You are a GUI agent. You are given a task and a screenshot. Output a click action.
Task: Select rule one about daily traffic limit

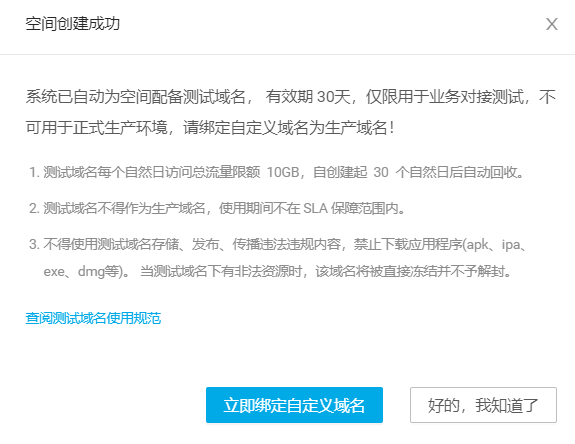pos(276,172)
